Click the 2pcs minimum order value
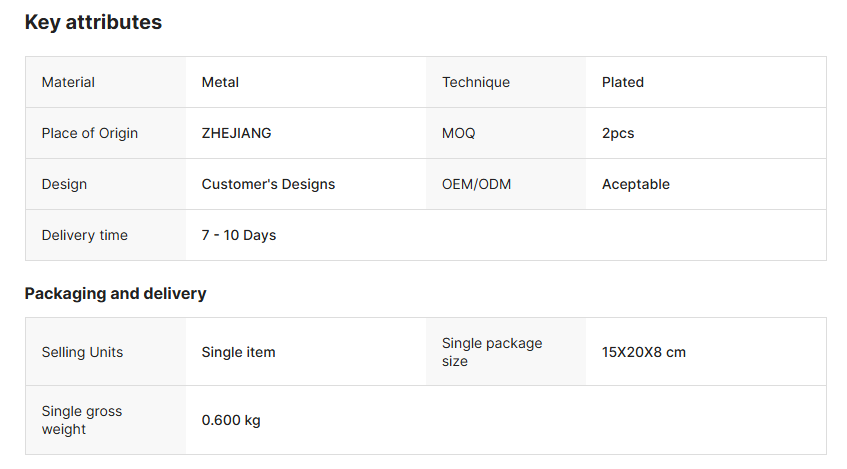This screenshot has height=469, width=847. pos(618,133)
